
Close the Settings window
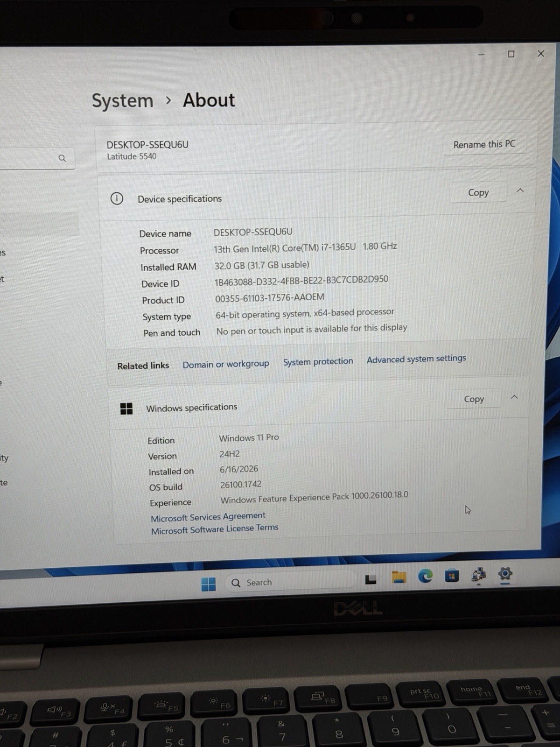pyautogui.click(x=541, y=54)
